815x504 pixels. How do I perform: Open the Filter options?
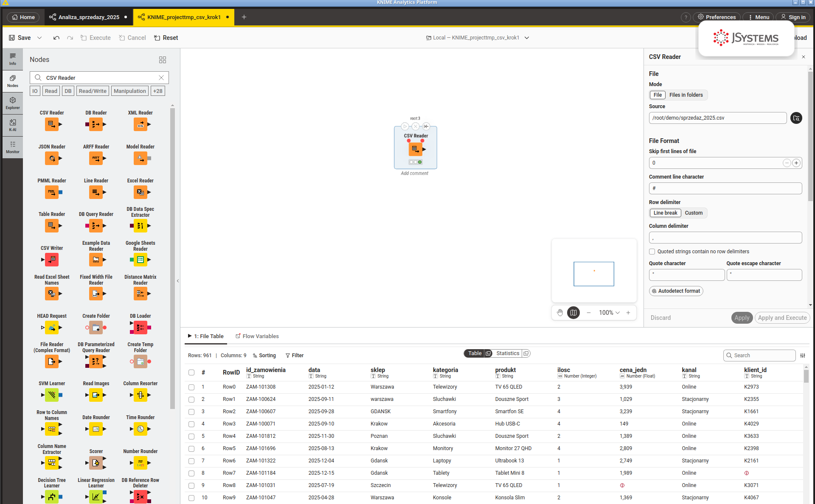(x=295, y=356)
